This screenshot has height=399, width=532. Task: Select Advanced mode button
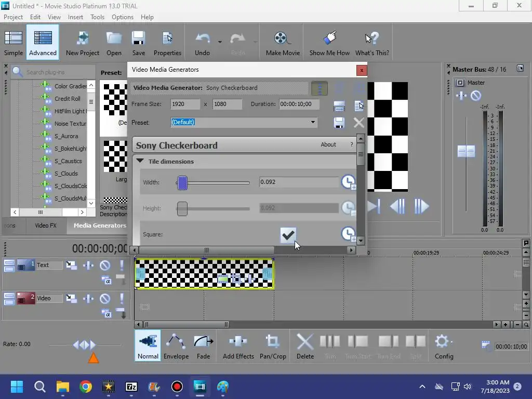click(43, 42)
